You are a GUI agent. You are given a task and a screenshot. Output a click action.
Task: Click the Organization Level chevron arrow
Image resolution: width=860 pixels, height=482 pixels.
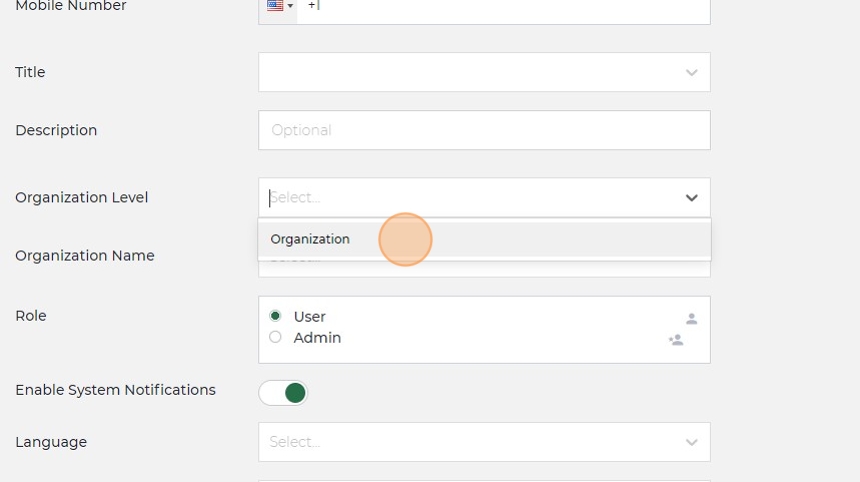691,198
